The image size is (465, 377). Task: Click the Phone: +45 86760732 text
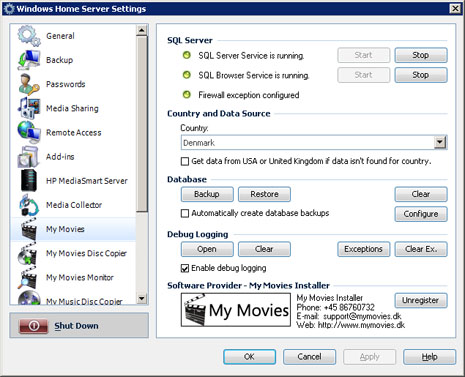tap(336, 307)
